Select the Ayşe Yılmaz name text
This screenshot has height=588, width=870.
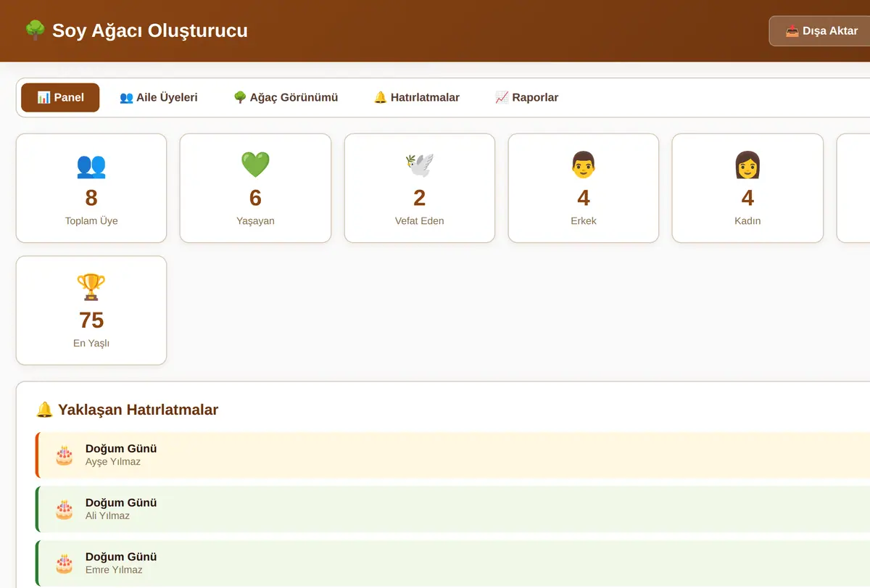113,462
